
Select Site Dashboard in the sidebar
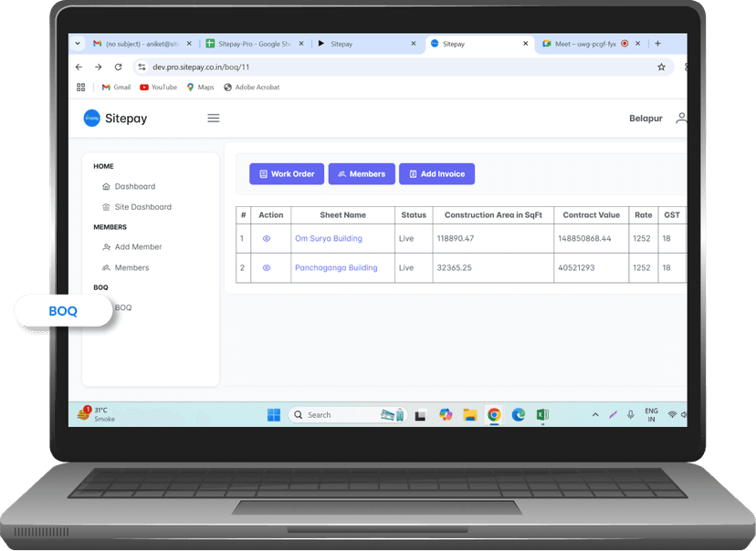click(142, 207)
